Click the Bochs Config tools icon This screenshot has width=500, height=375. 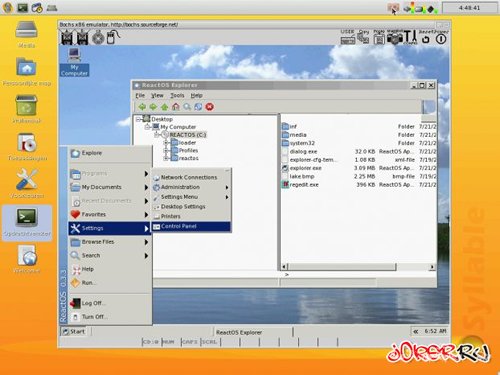tap(410, 37)
